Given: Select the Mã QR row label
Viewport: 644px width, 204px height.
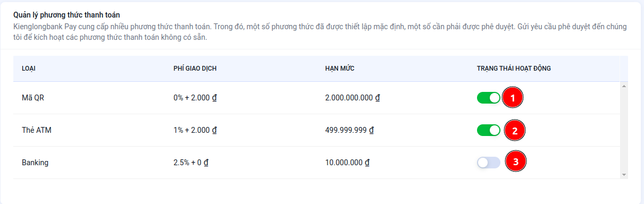Looking at the screenshot, I should point(33,98).
